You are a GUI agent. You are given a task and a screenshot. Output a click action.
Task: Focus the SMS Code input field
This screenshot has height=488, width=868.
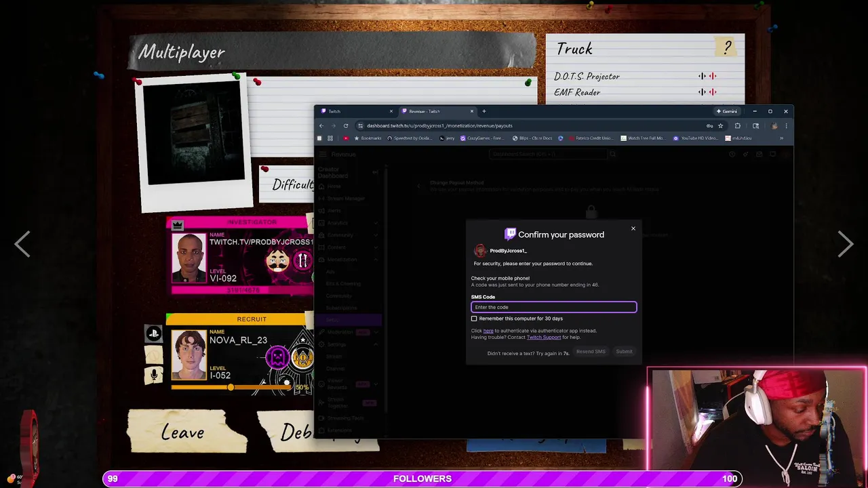tap(554, 307)
